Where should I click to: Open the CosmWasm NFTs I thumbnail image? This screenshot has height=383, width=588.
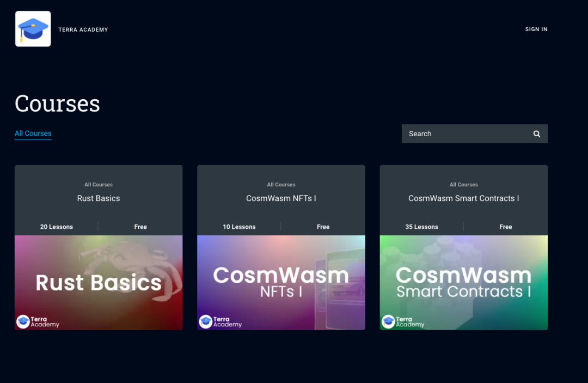[x=281, y=282]
